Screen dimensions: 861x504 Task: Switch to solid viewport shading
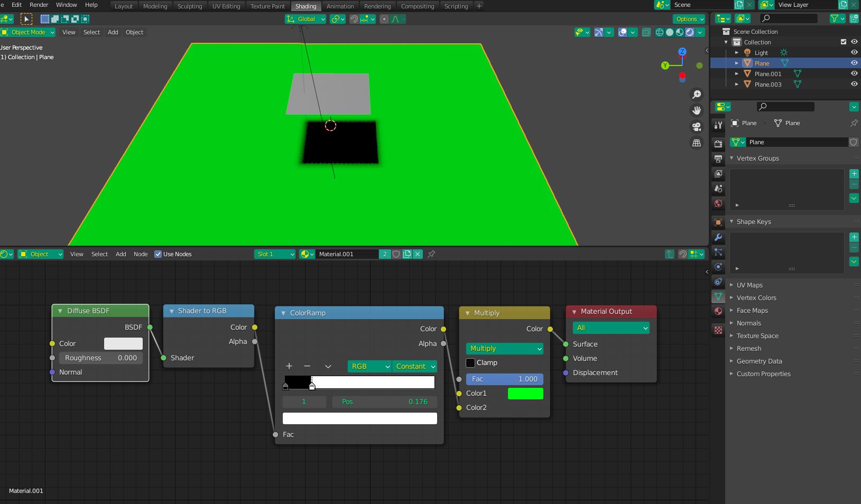tap(670, 32)
